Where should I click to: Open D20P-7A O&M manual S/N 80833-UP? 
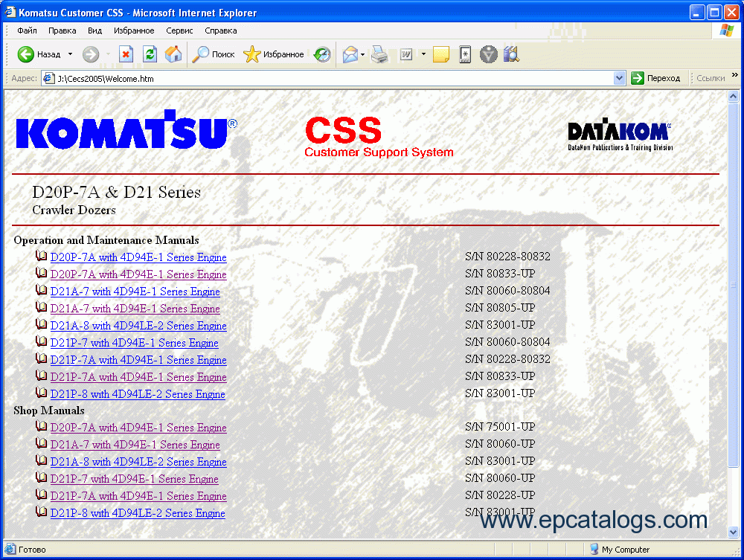tap(138, 274)
